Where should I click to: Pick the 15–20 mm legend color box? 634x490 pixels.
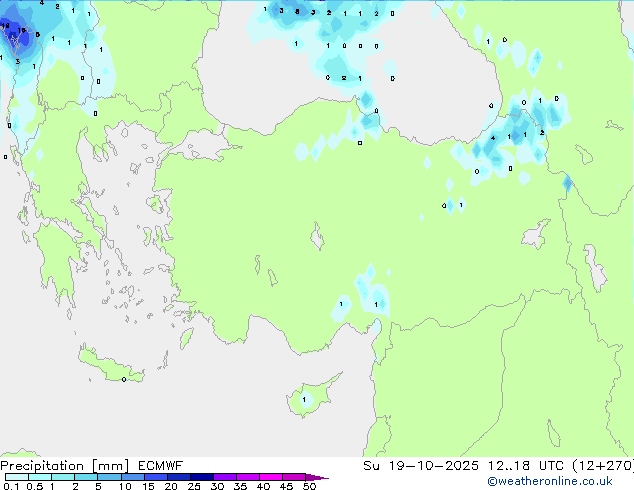155,477
